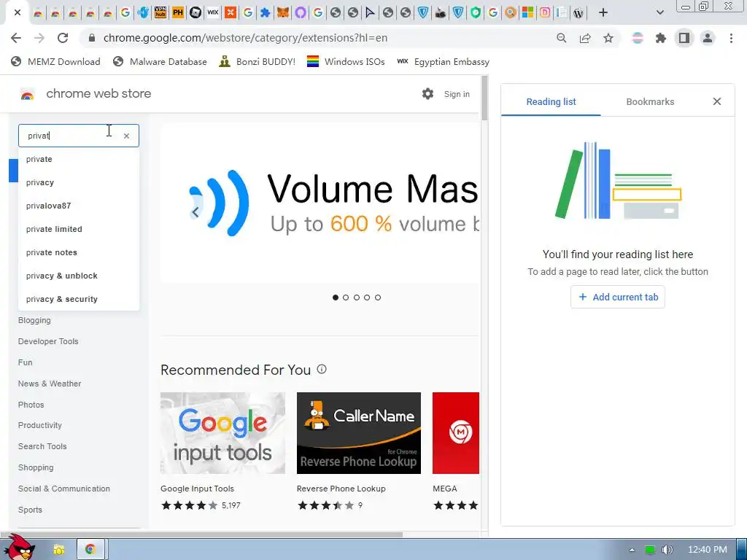Open Bonzi BUDDY! bookmark
The image size is (747, 560).
pos(258,62)
